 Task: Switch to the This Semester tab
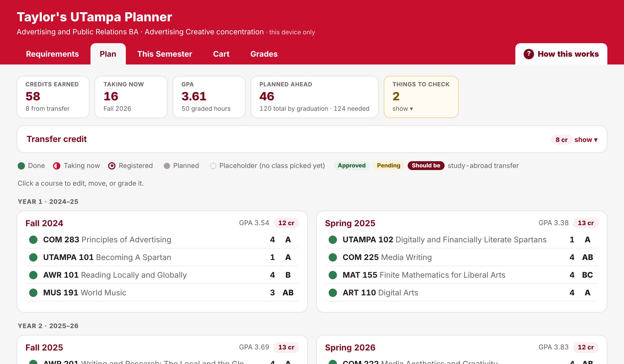click(x=165, y=54)
